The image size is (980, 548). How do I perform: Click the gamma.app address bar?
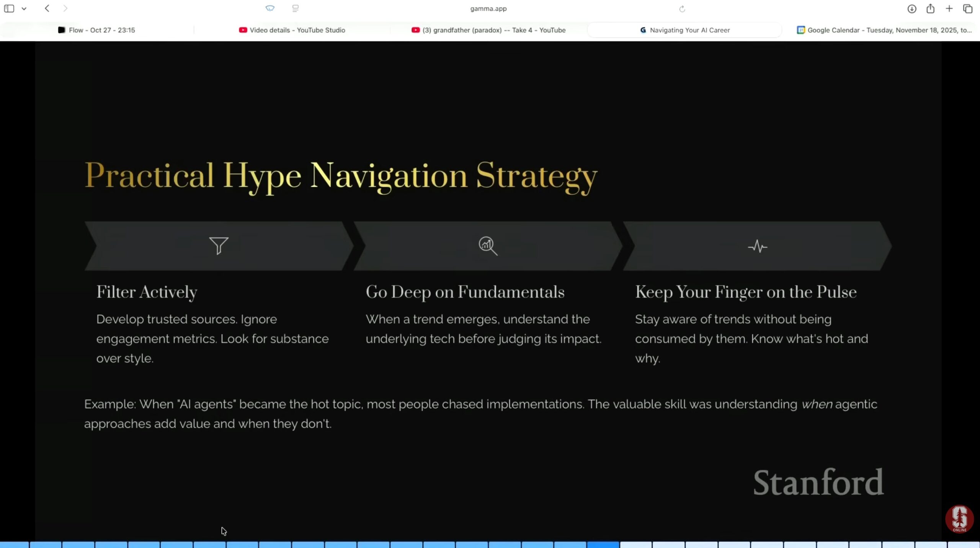click(x=488, y=8)
